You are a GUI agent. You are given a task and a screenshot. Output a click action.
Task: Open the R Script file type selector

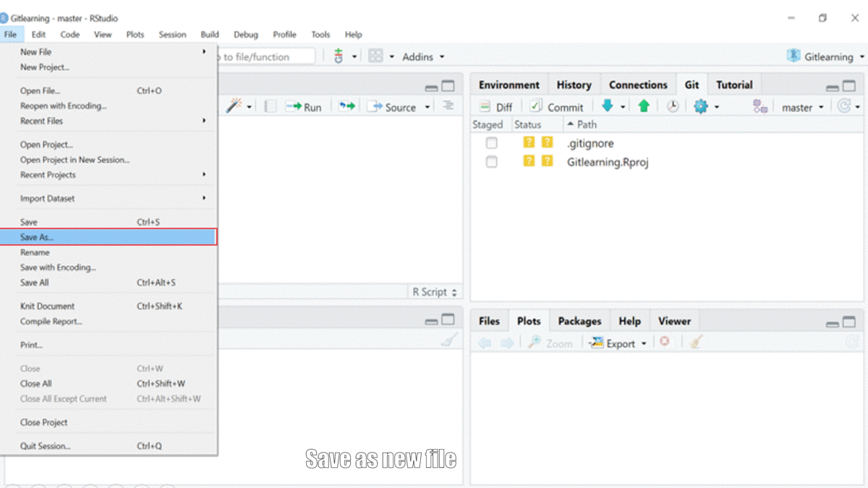click(x=435, y=292)
